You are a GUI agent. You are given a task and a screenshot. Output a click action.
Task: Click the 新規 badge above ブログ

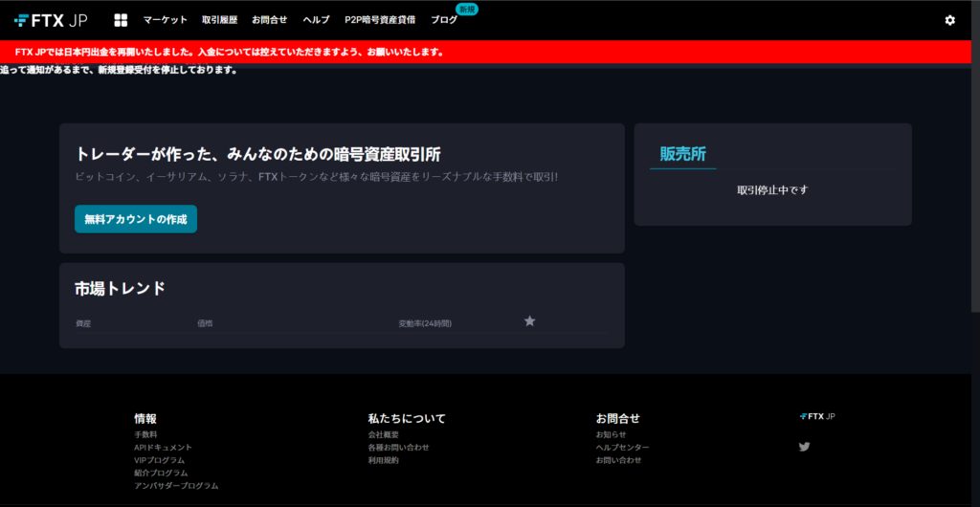(466, 10)
